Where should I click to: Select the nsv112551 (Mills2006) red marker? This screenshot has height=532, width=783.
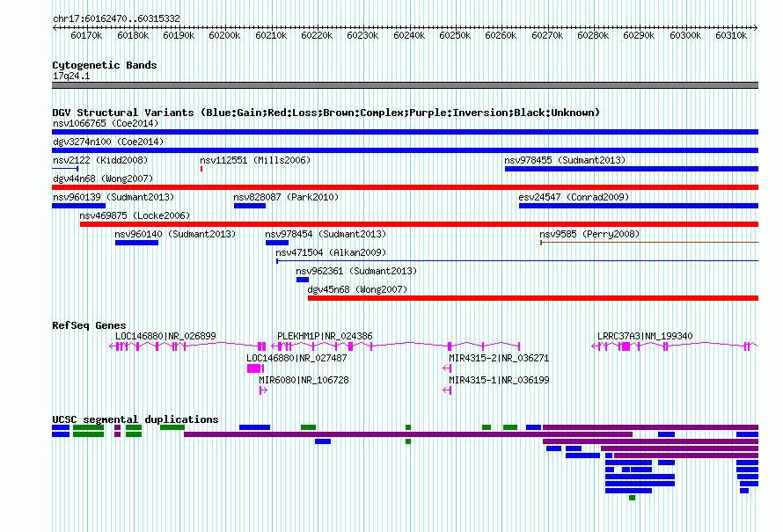201,169
